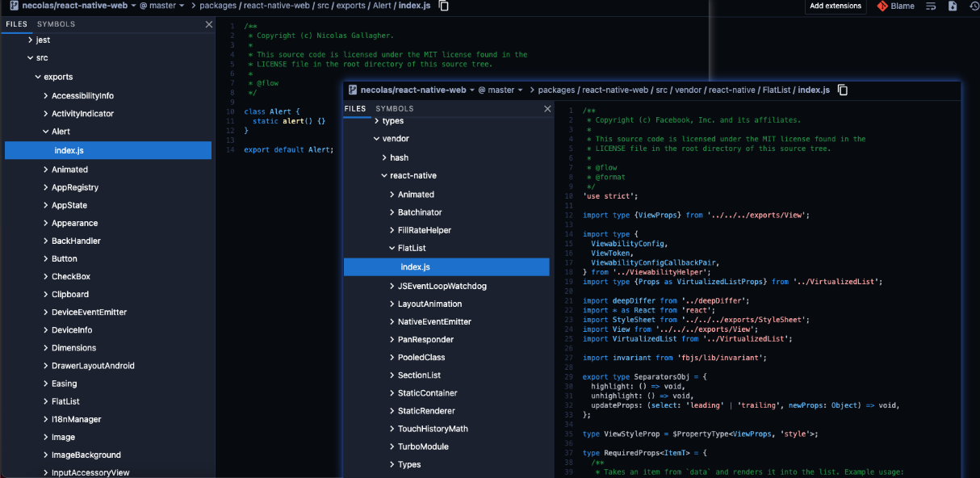Screen dimensions: 980x478
Task: Switch to the SYMBOLS tab
Action: click(x=57, y=24)
